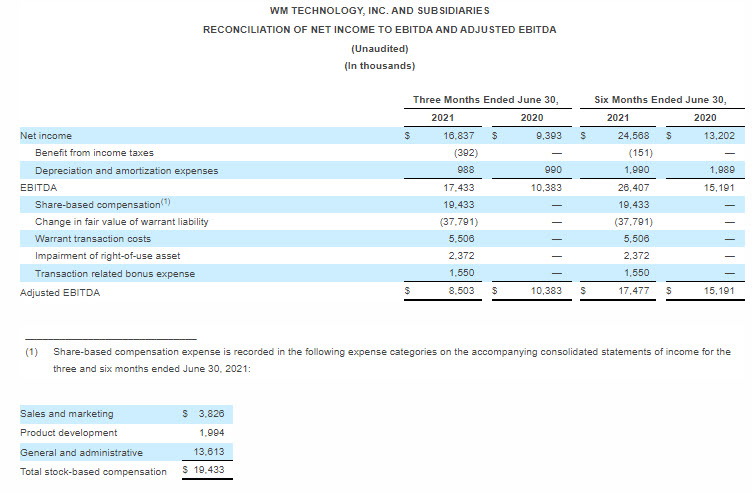Select Depreciation and amortization expenses row label
The image size is (752, 493).
(x=126, y=171)
